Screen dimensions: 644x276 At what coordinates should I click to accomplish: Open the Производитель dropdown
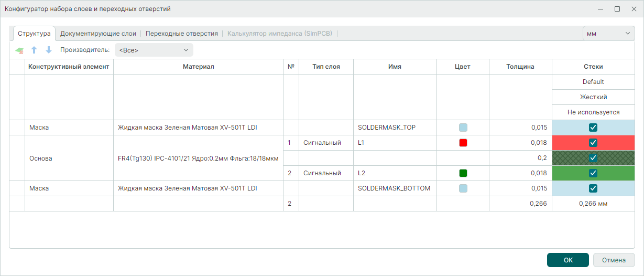[154, 50]
